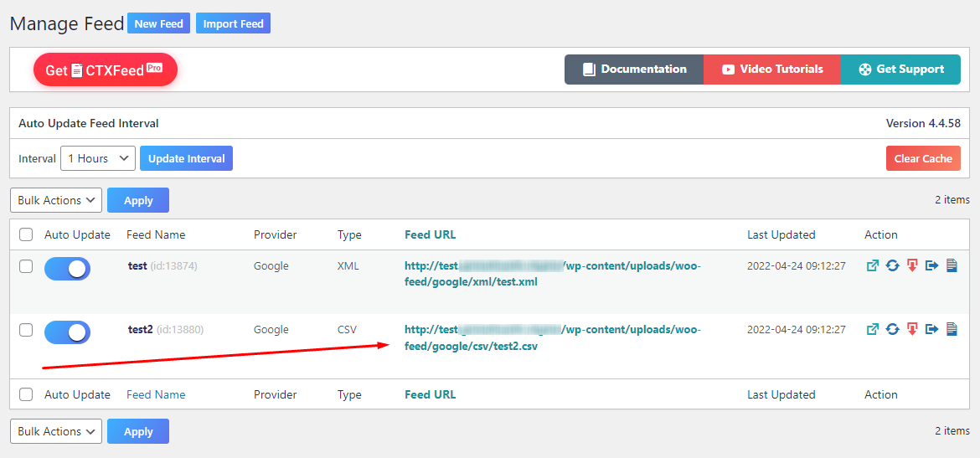
Task: Open the bottom Bulk Actions dropdown
Action: [x=56, y=431]
